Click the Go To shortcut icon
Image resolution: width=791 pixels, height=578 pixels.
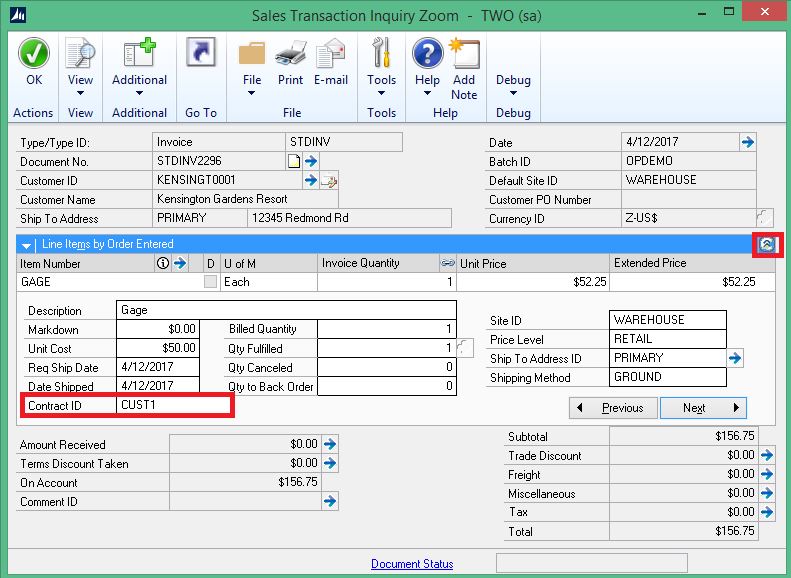pos(201,52)
